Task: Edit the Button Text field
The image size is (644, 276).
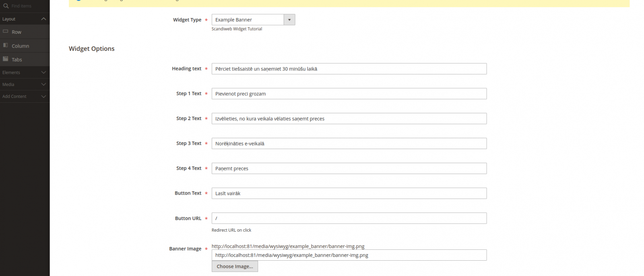Action: [x=349, y=193]
